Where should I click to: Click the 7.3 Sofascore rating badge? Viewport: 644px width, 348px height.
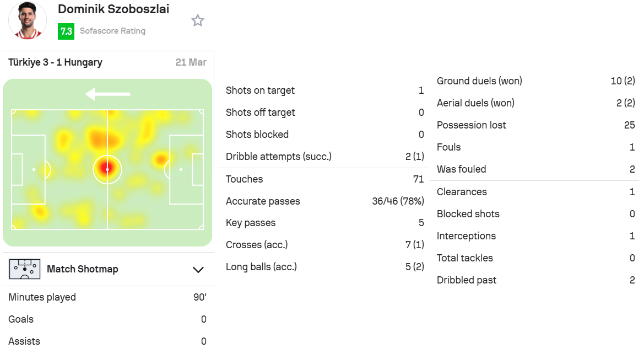(x=66, y=31)
